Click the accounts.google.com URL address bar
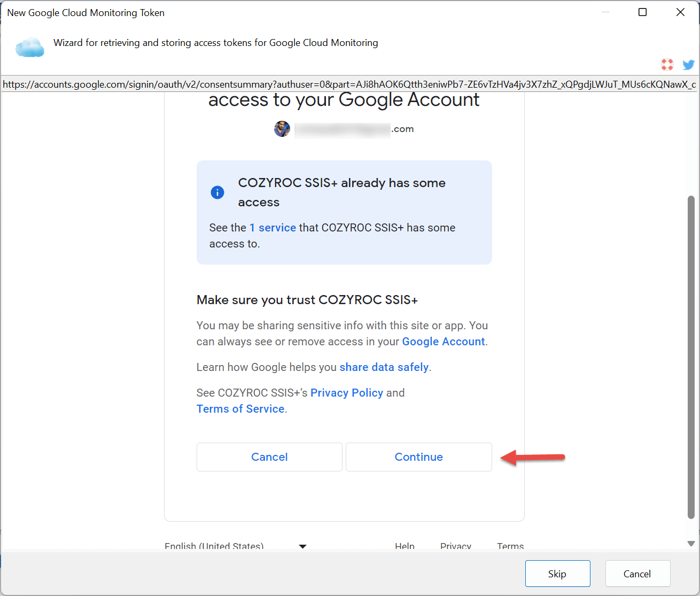 click(x=349, y=84)
